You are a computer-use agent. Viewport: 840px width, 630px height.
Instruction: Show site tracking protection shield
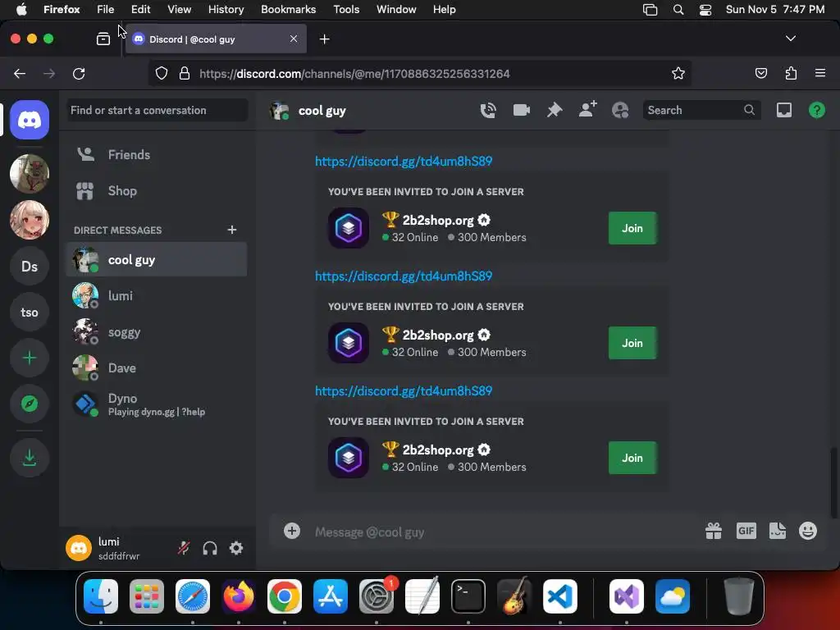click(x=162, y=73)
